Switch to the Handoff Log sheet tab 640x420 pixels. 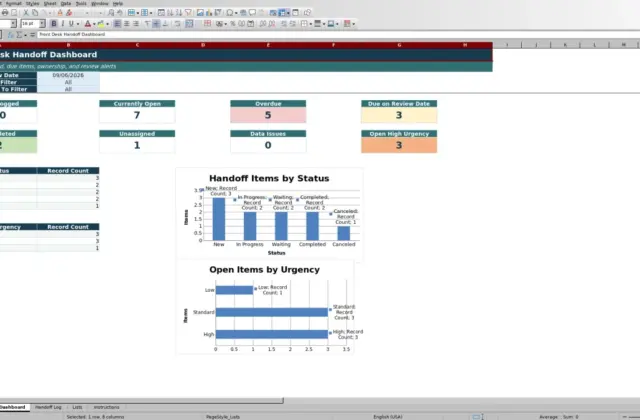(48, 407)
